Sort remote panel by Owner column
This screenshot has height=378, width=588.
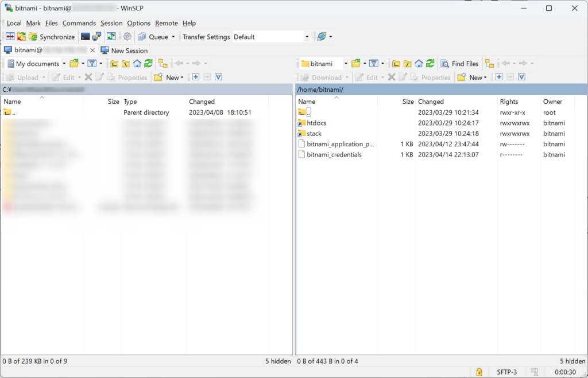558,102
